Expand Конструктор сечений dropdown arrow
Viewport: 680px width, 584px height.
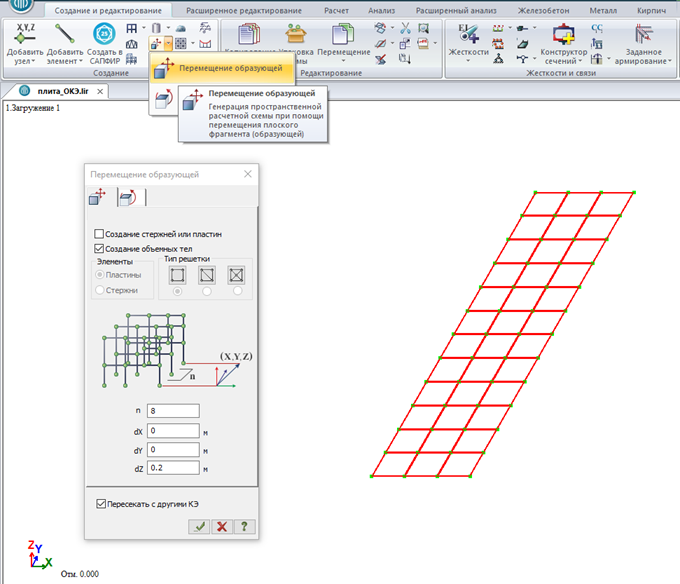[x=580, y=61]
